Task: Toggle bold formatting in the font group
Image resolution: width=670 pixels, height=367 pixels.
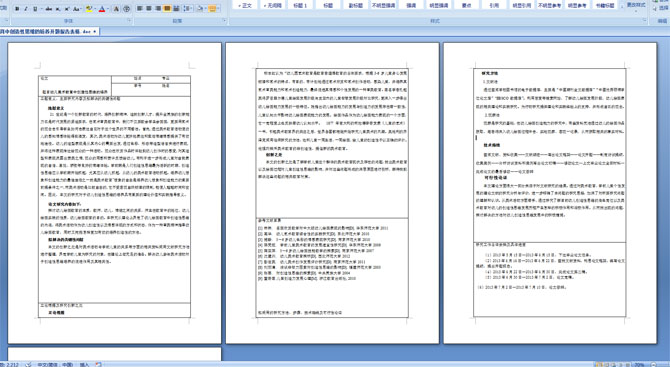Action: (17, 9)
